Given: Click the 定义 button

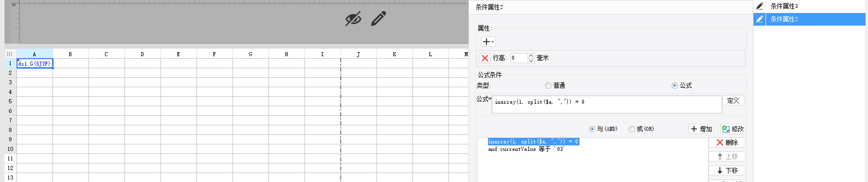Looking at the screenshot, I should coord(733,100).
